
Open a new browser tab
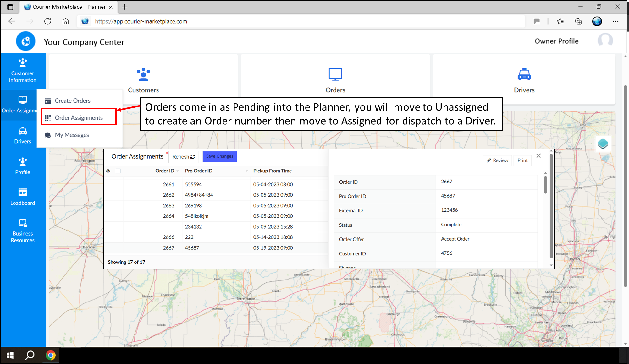pos(125,7)
